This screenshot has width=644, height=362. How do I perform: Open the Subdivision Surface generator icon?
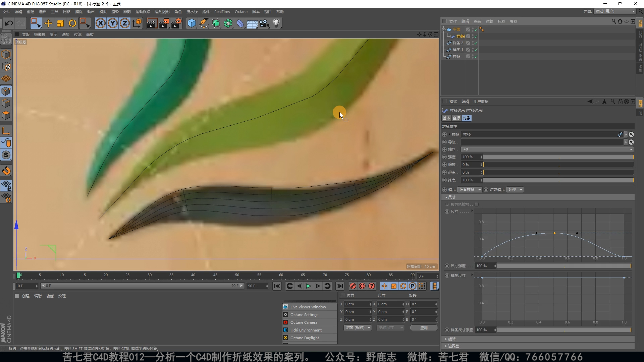click(x=216, y=23)
